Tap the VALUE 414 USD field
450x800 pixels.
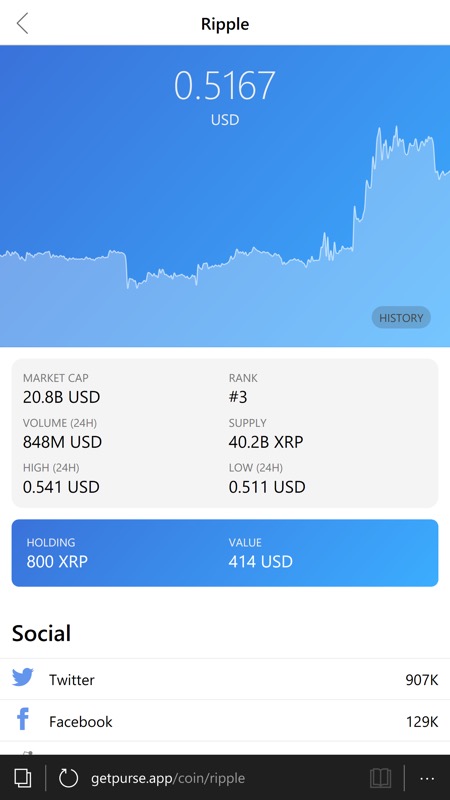click(x=261, y=553)
